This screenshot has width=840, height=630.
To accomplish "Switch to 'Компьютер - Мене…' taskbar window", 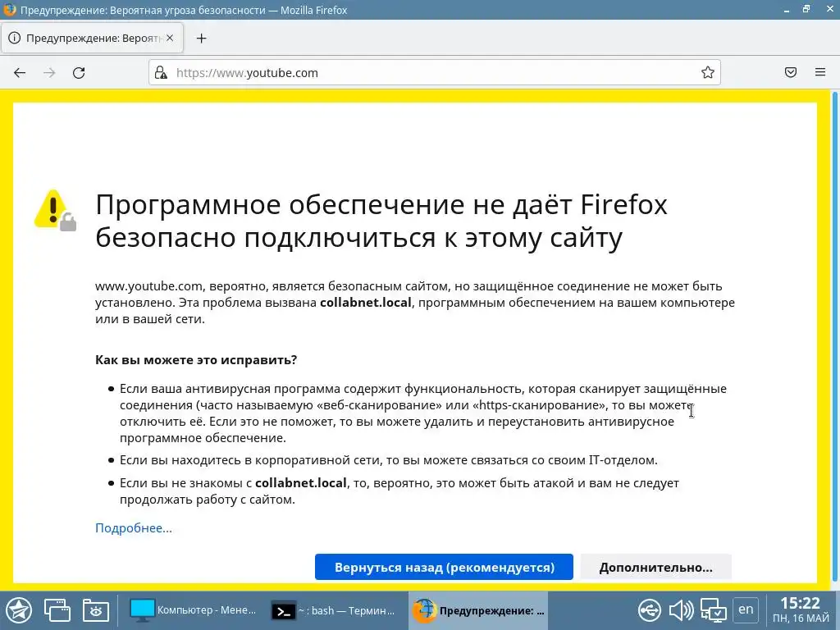I will 194,610.
